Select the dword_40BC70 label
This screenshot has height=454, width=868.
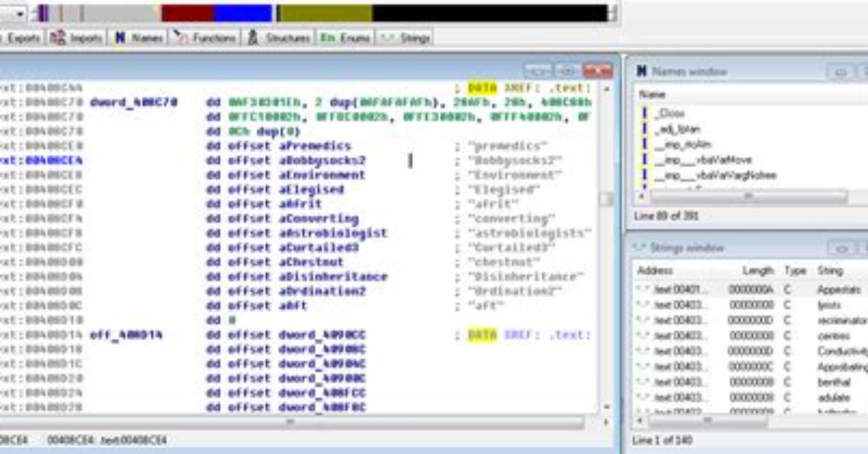[x=134, y=102]
